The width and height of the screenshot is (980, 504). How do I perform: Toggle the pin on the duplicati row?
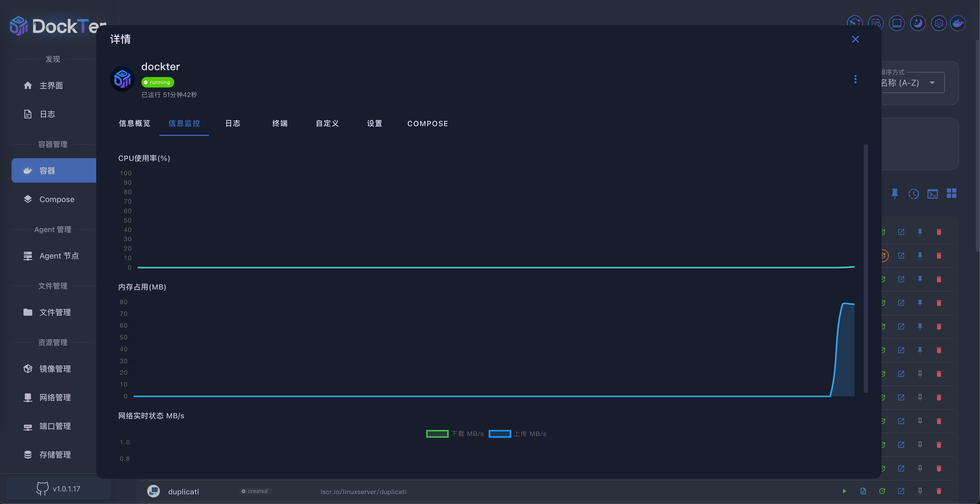pyautogui.click(x=920, y=491)
